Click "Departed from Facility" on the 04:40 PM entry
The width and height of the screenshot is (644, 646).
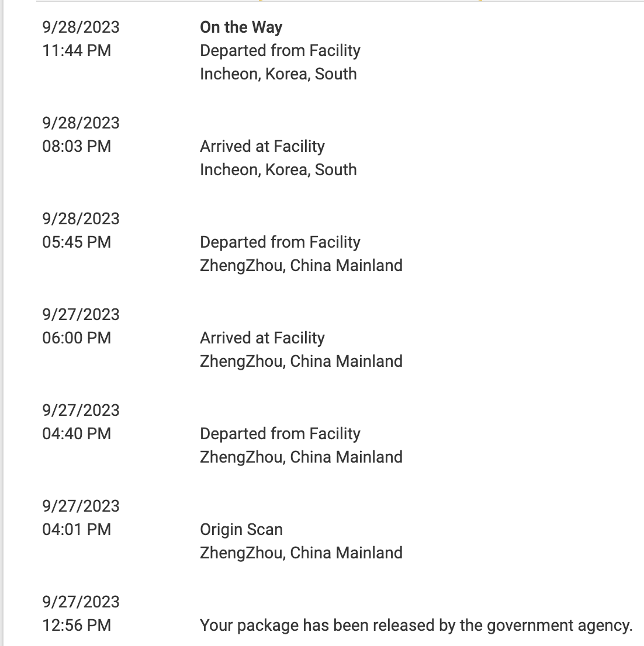pyautogui.click(x=280, y=434)
